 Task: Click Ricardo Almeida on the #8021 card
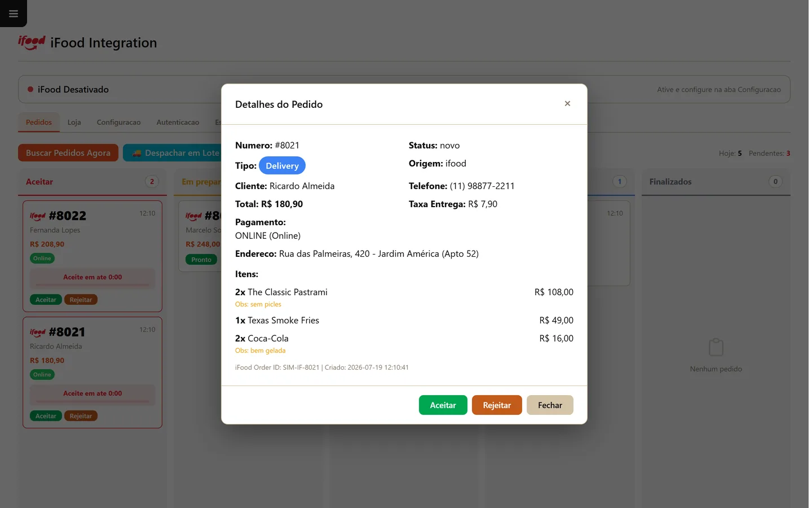[x=56, y=347]
